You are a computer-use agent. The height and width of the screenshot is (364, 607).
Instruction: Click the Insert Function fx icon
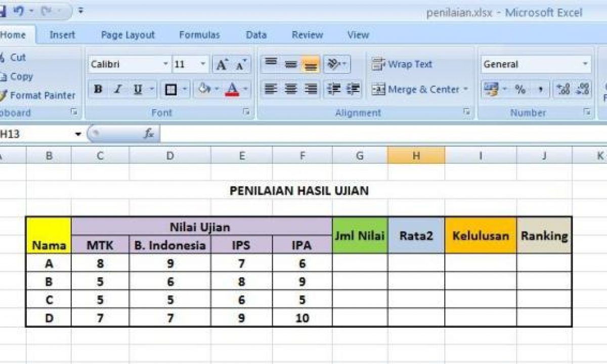149,134
